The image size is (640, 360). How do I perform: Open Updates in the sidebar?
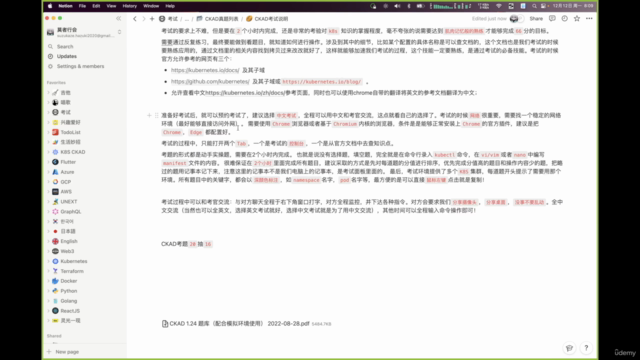(x=67, y=56)
